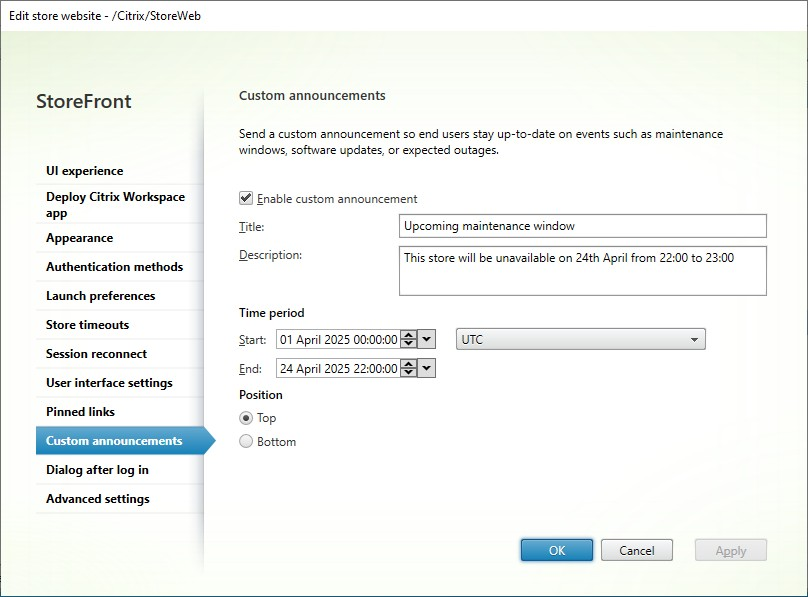The image size is (808, 597).
Task: Click the OK button
Action: point(556,549)
